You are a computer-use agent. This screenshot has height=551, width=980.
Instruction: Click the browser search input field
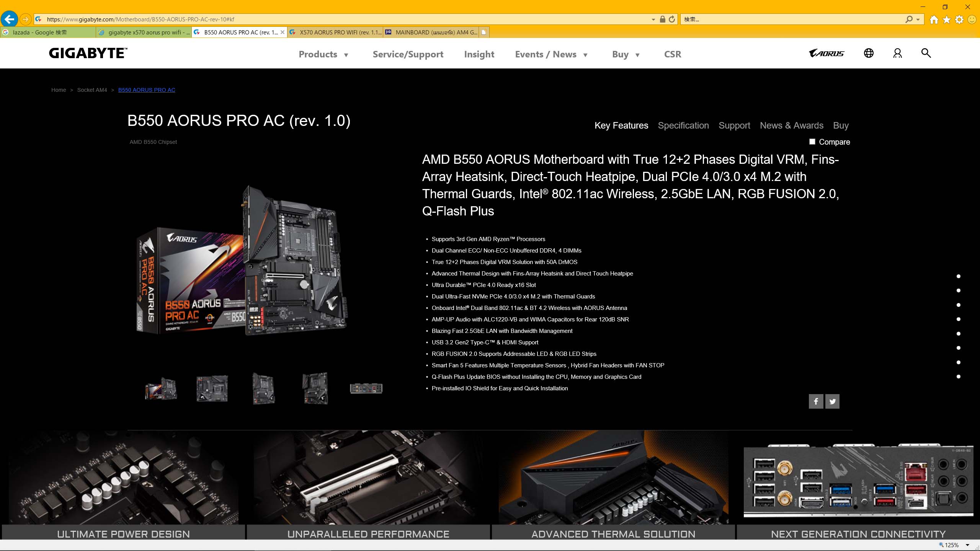[x=792, y=19]
